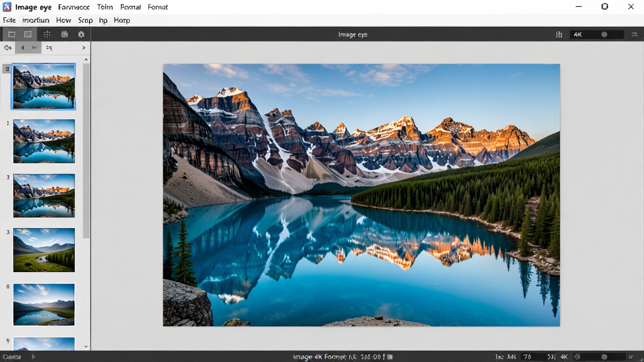The height and width of the screenshot is (362, 644).
Task: Click the grid icon left of the 4K slider
Action: pyautogui.click(x=559, y=35)
